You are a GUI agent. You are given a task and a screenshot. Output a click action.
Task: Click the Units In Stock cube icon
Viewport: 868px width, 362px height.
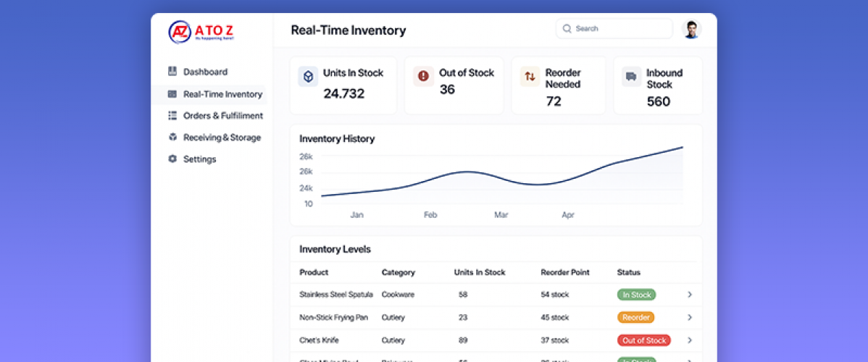[x=309, y=77]
